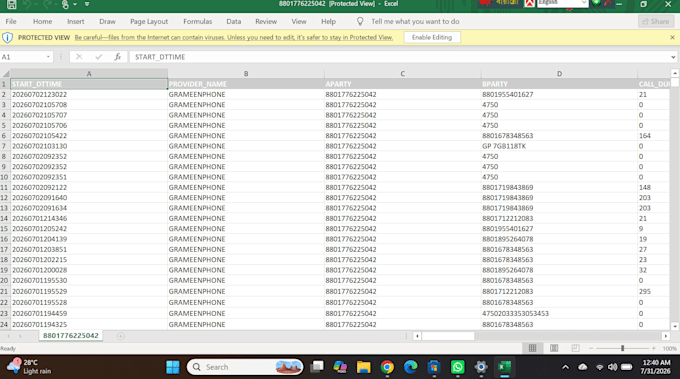Dismiss the Protected View message bar
Image resolution: width=680 pixels, height=379 pixels.
(672, 37)
